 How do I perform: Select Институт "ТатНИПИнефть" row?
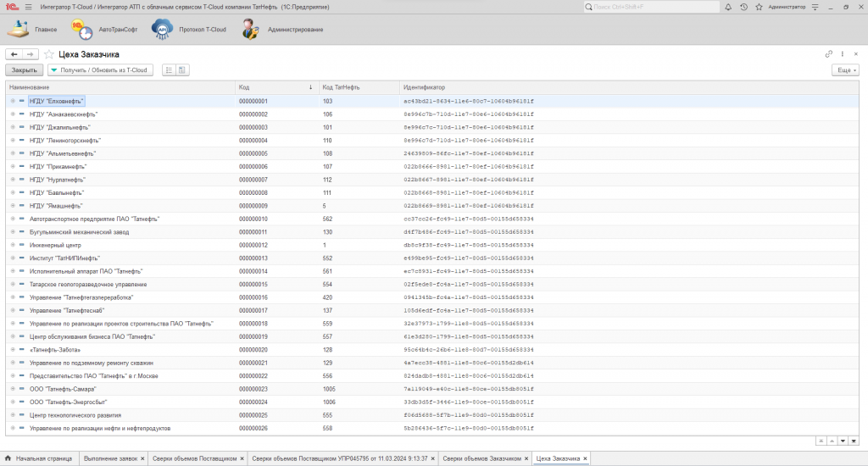pyautogui.click(x=431, y=258)
